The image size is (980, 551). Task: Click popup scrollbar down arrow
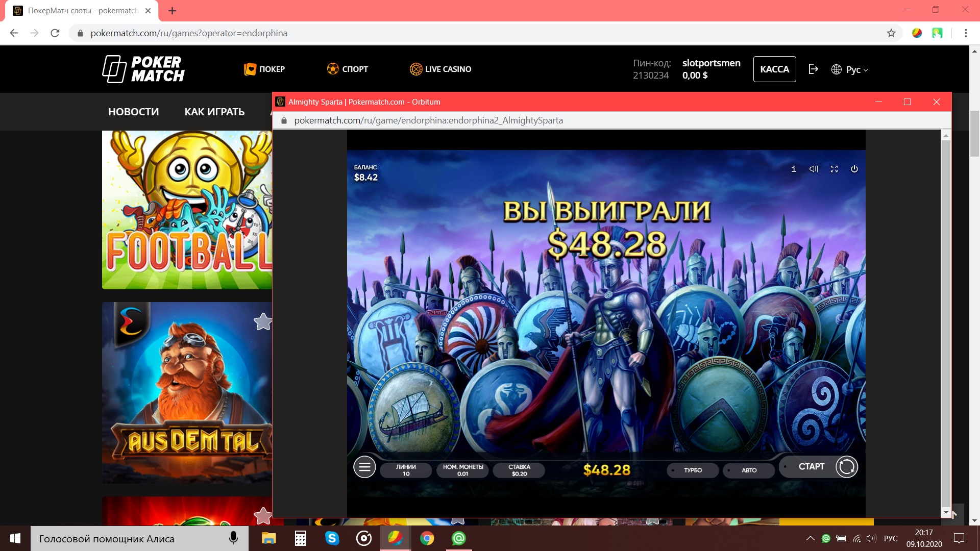point(946,512)
